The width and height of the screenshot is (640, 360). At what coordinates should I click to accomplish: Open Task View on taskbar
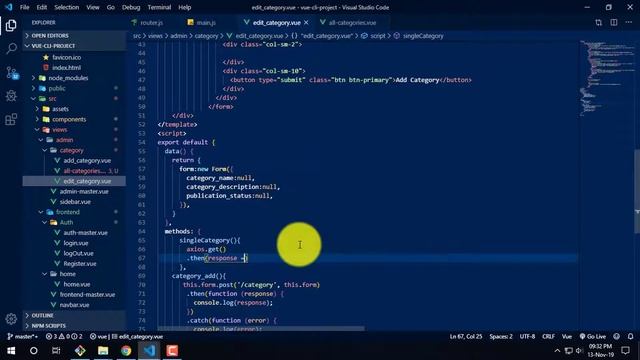[56, 351]
